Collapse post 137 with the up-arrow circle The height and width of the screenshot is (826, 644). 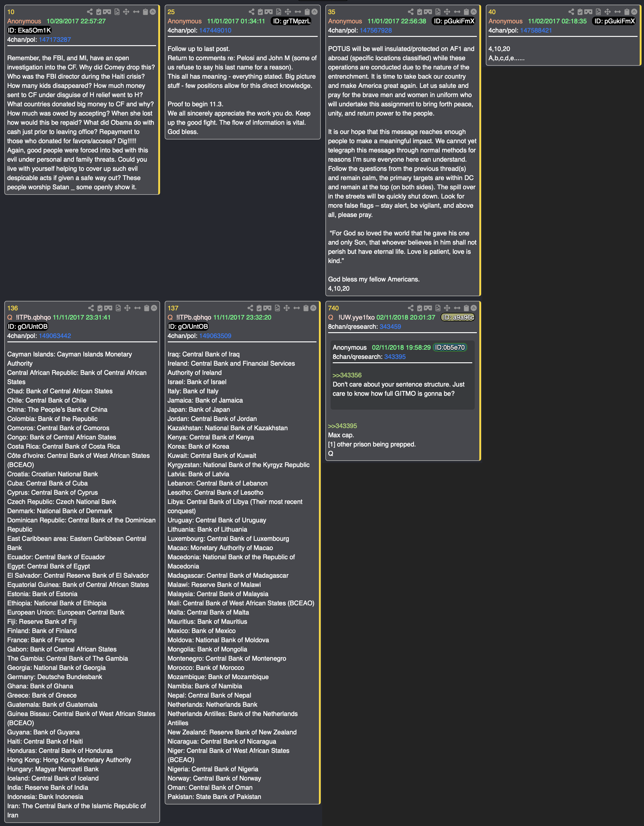[x=313, y=308]
